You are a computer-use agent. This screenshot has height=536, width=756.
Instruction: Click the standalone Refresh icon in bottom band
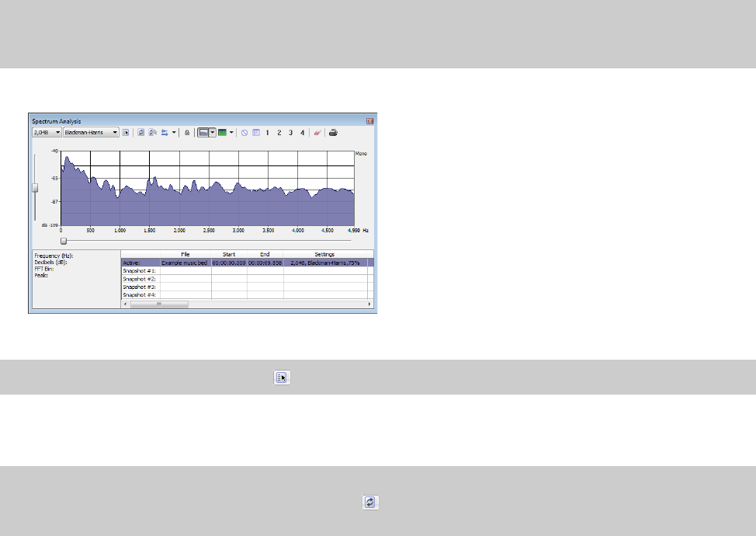pos(370,503)
